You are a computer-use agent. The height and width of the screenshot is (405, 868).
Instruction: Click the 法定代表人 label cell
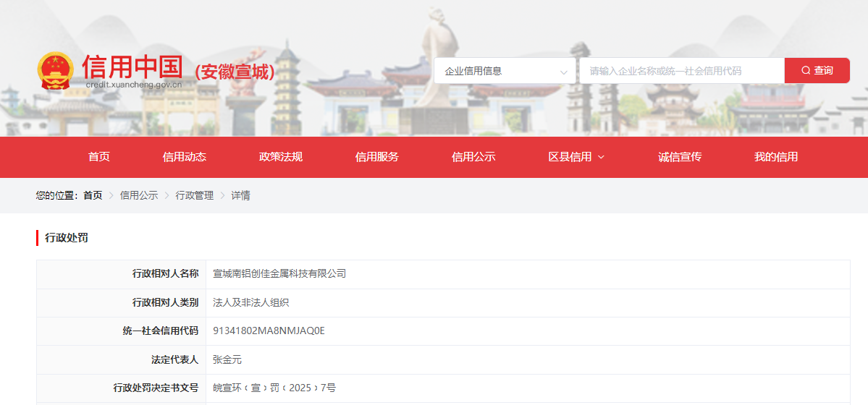121,359
